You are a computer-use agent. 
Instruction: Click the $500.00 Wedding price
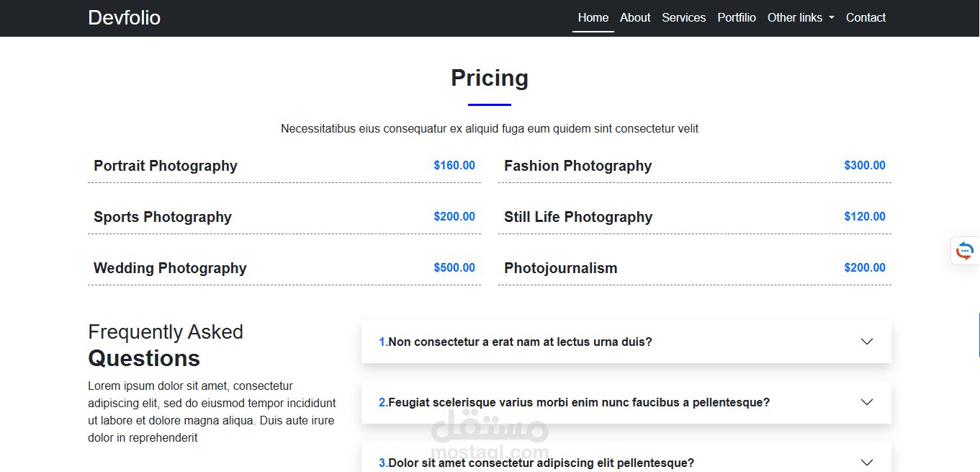click(x=454, y=268)
